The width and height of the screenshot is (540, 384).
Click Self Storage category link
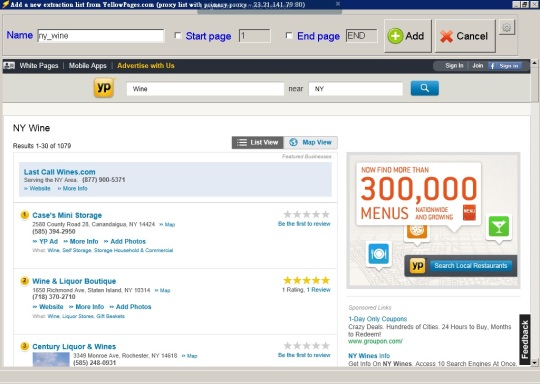coord(76,250)
